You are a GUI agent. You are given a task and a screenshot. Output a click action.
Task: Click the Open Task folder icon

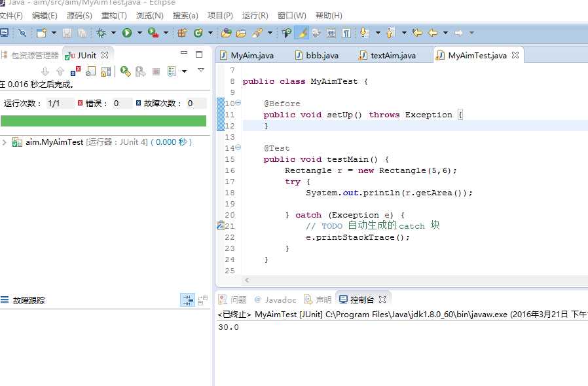[x=241, y=33]
